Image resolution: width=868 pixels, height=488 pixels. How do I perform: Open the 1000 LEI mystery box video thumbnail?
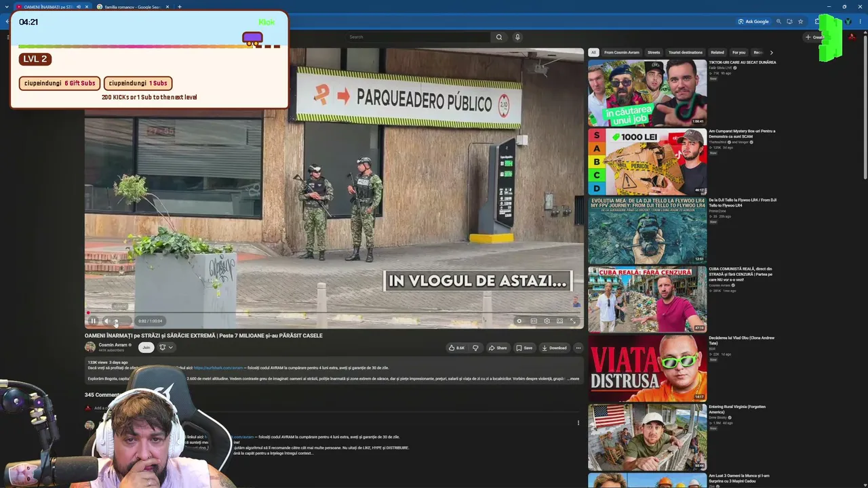pos(647,162)
